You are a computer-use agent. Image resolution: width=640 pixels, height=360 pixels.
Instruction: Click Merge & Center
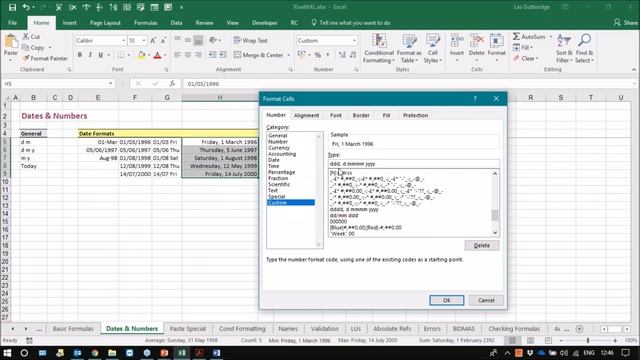259,55
